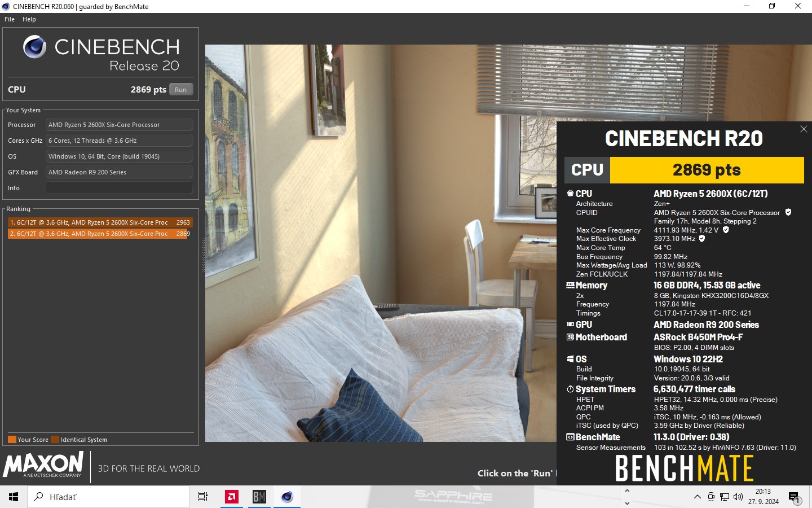Click the Sapphire taskbar toolbar logo

453,497
